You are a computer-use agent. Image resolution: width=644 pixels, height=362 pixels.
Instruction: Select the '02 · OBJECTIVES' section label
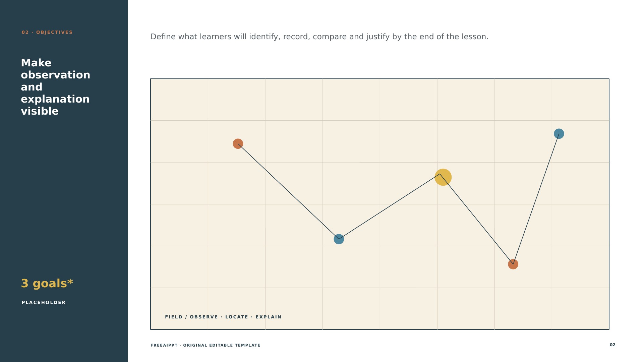coord(47,33)
